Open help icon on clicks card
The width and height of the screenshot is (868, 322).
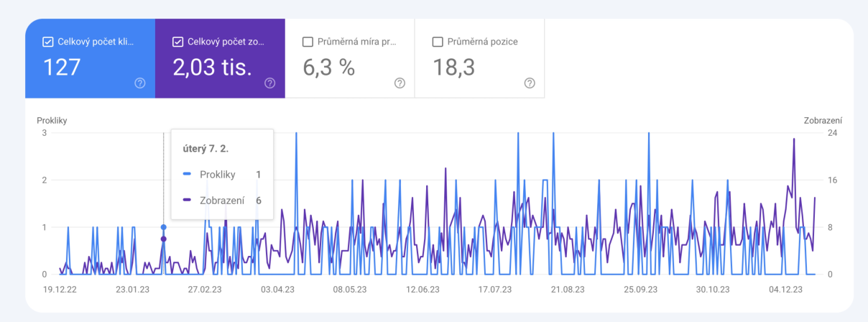140,83
